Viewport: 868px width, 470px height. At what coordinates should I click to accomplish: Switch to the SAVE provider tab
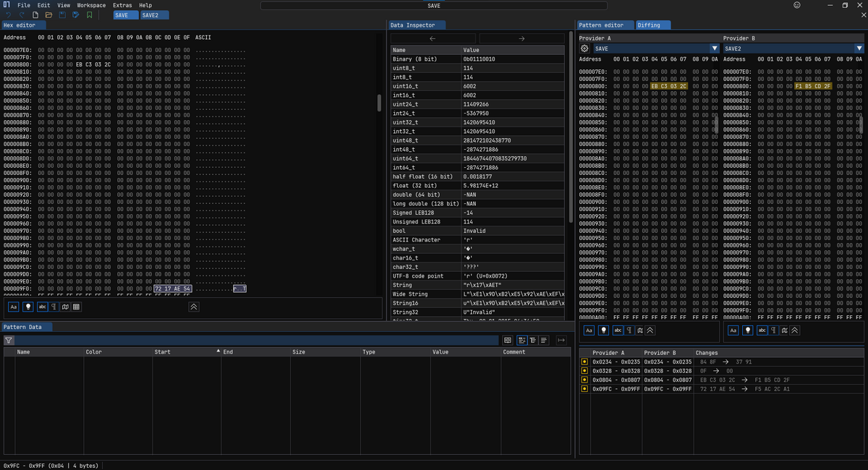tap(125, 15)
